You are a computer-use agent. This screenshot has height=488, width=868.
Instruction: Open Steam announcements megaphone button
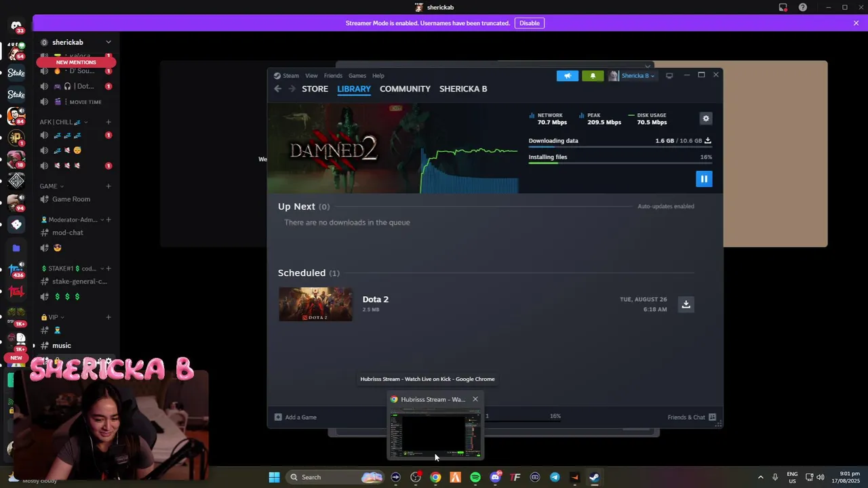(x=568, y=76)
